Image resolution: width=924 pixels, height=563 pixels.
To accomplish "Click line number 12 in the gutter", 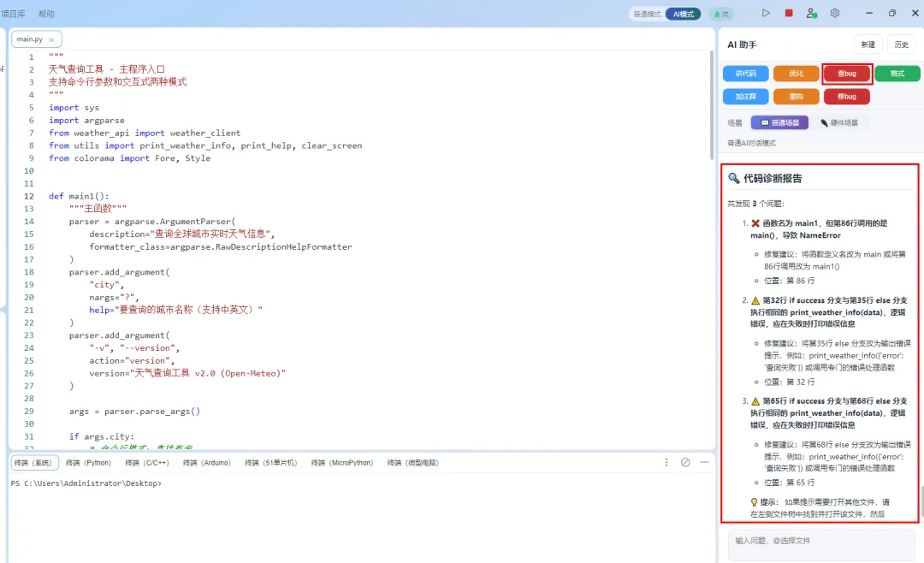I will (29, 196).
